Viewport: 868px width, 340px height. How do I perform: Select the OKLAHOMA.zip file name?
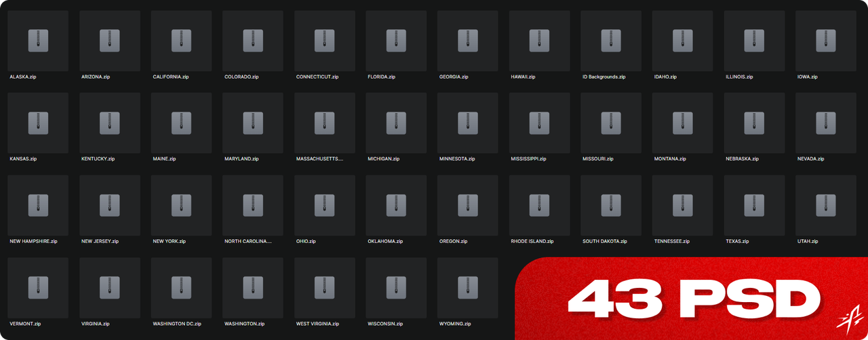(385, 241)
